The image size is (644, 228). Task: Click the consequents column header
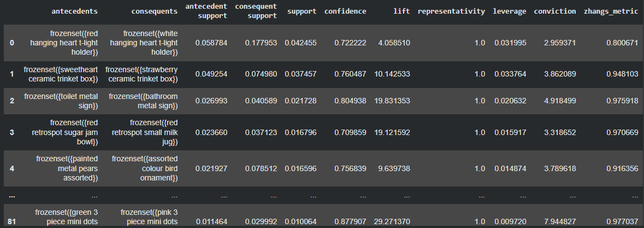click(155, 11)
